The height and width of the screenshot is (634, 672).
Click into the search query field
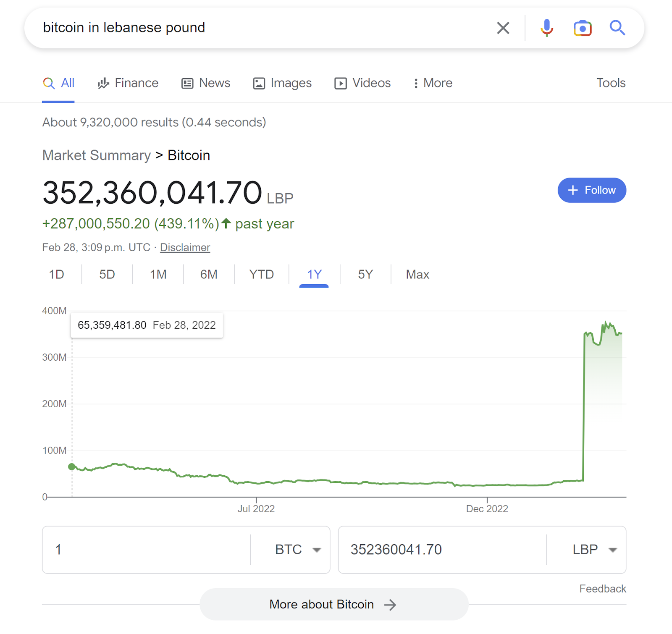(265, 28)
